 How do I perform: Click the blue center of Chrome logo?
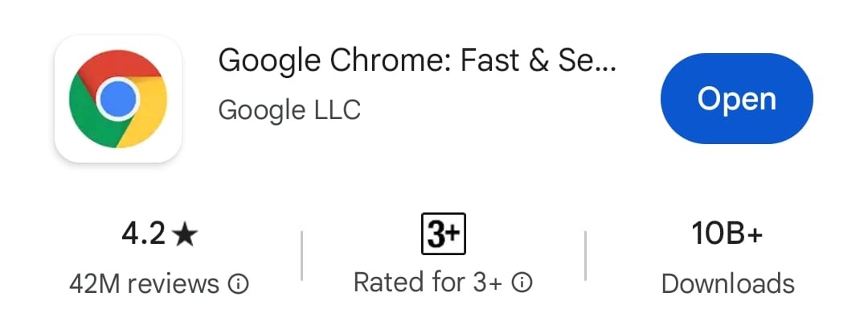(118, 99)
